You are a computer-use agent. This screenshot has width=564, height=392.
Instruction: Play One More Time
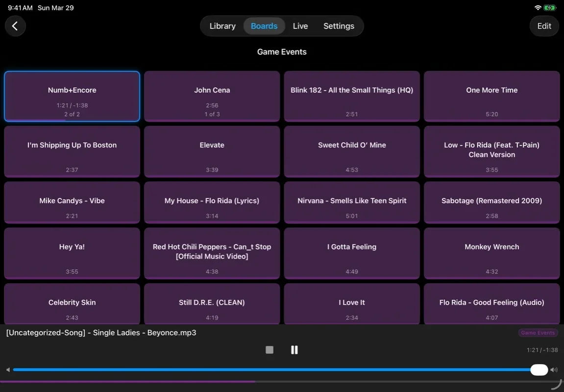point(491,96)
